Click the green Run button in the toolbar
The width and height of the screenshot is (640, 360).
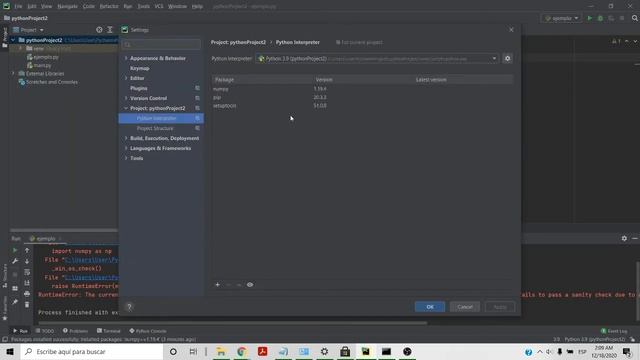589,18
